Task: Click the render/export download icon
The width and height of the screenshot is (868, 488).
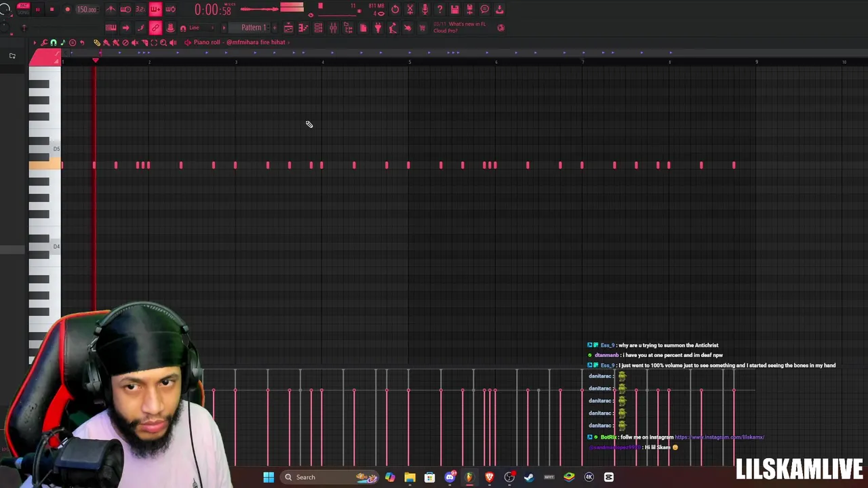Action: click(500, 9)
